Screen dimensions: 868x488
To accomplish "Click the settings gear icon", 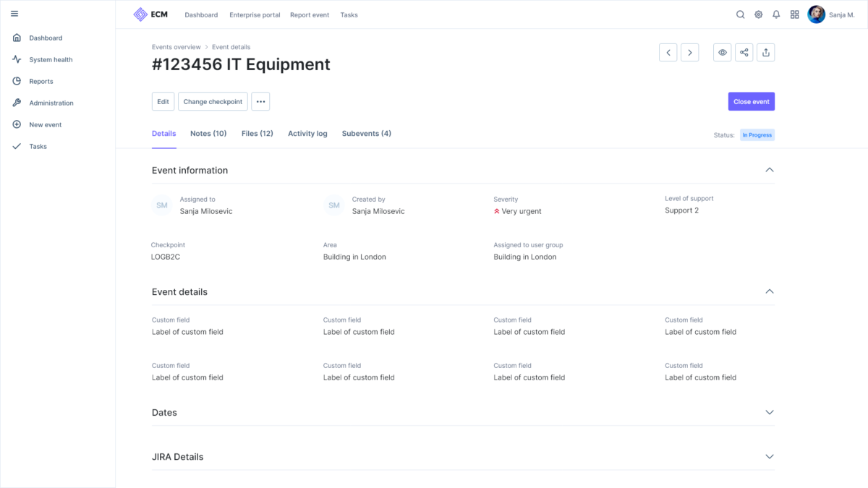I will (x=758, y=14).
